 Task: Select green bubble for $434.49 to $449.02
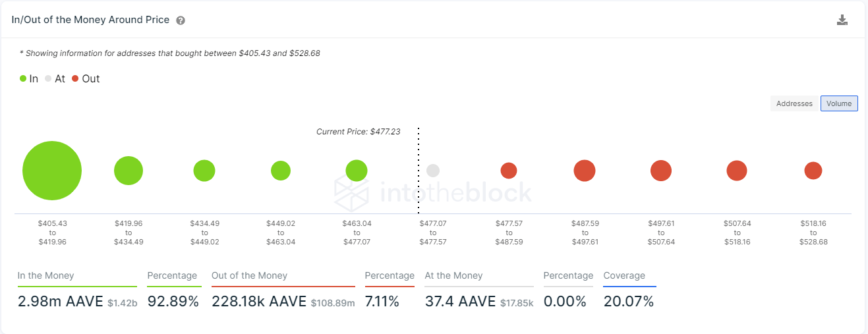coord(204,171)
